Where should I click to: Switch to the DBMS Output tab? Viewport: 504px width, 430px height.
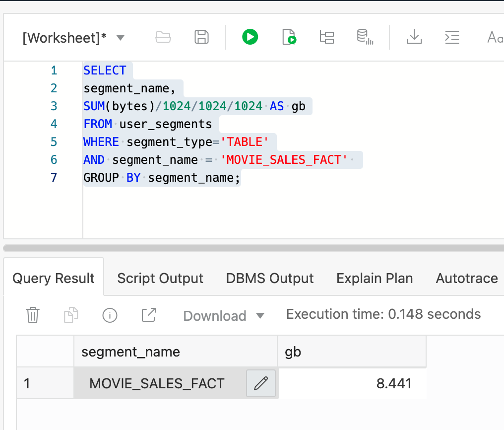[x=270, y=278]
